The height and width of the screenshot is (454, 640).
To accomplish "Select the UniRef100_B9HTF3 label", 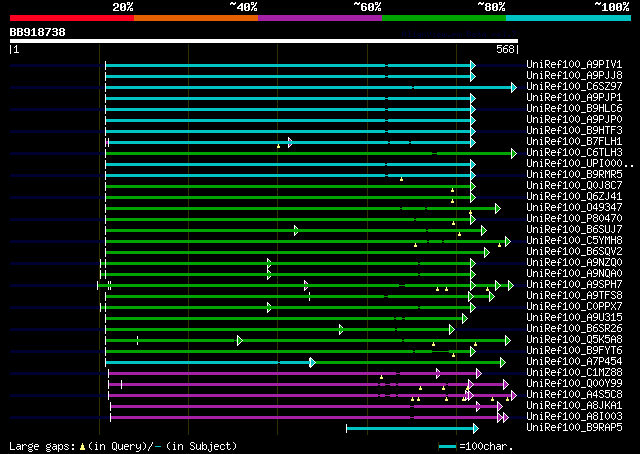I will (x=574, y=131).
